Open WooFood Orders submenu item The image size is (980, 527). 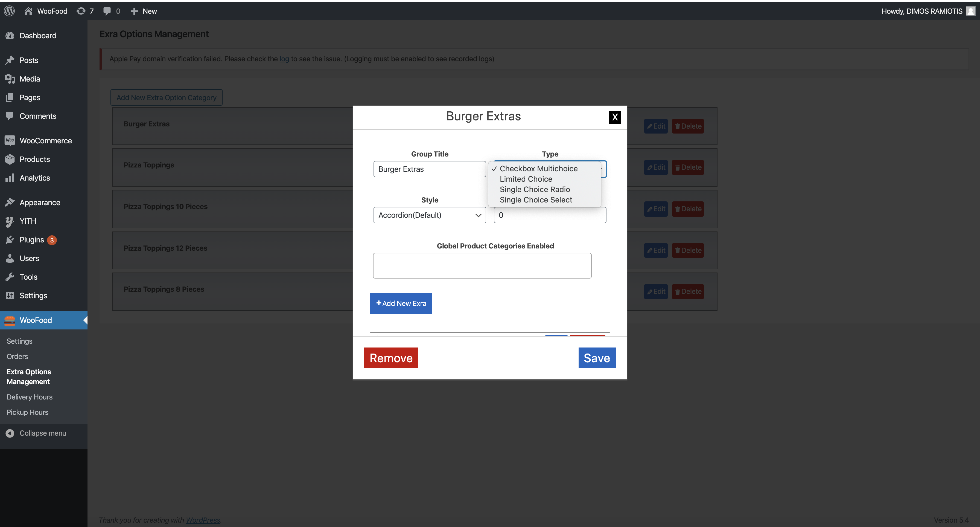[17, 357]
